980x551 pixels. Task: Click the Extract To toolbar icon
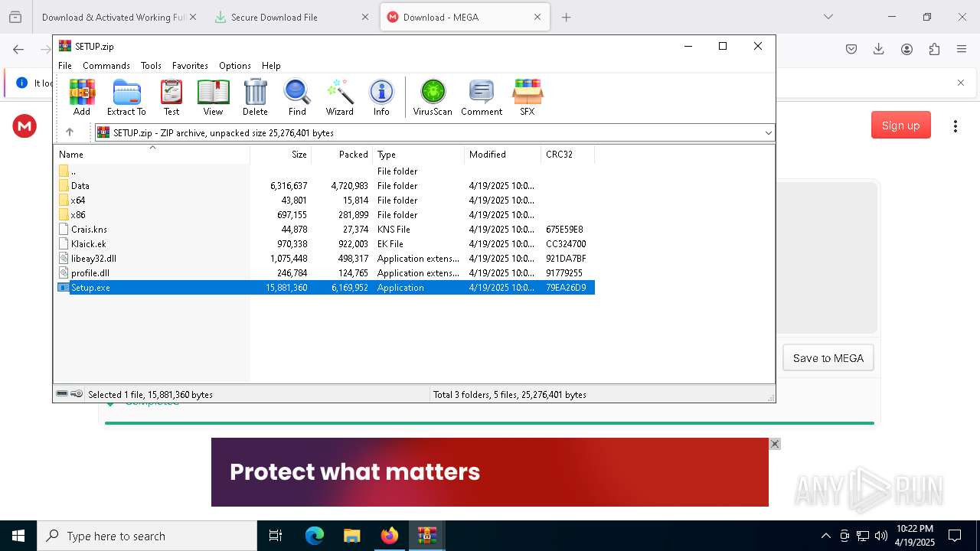(126, 97)
